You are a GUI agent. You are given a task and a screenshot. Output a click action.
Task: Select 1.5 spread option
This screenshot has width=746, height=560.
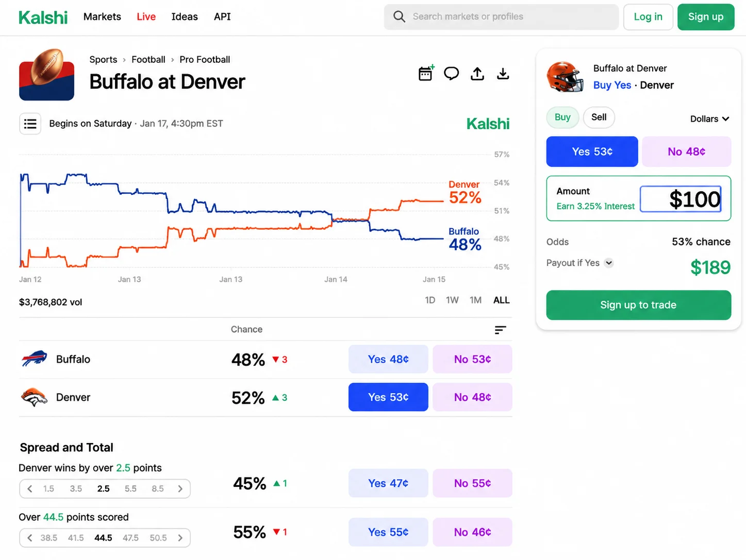click(x=48, y=489)
